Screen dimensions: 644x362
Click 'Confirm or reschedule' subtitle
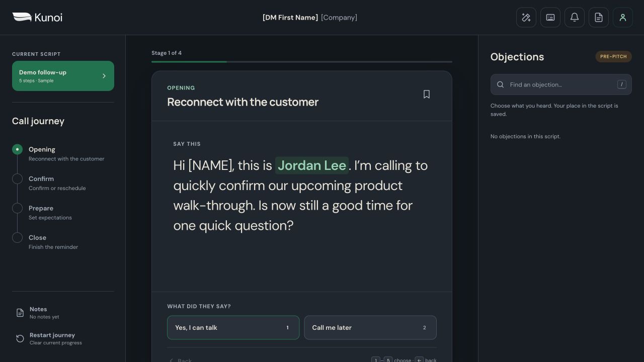click(x=57, y=188)
